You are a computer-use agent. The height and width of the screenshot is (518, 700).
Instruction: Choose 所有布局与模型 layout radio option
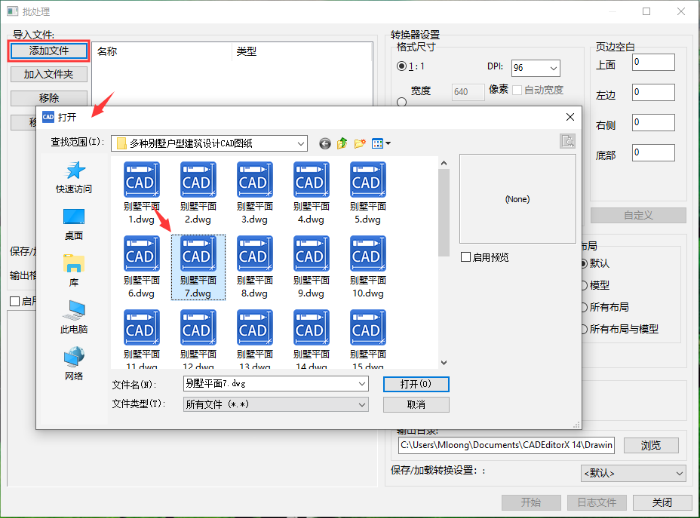tap(584, 329)
